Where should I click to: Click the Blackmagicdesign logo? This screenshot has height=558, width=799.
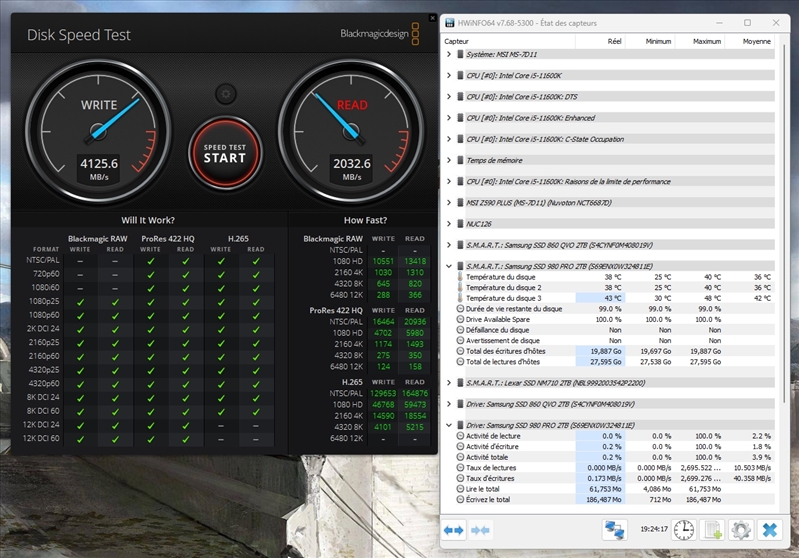click(380, 34)
